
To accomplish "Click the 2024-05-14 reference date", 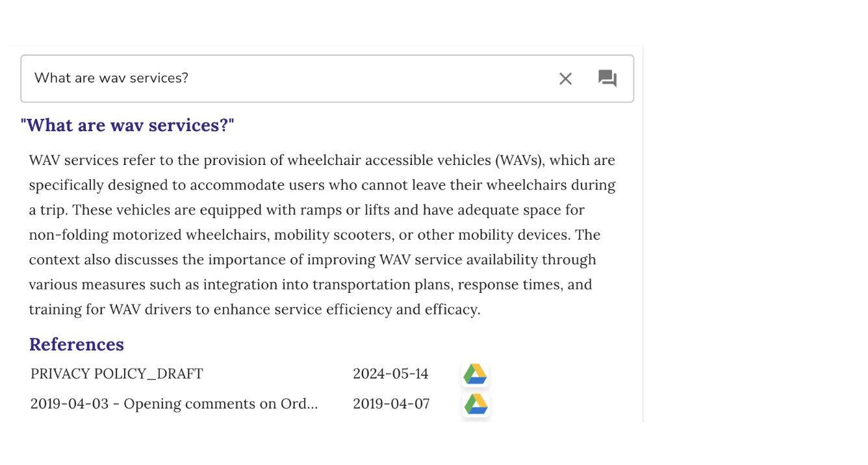I will (390, 374).
